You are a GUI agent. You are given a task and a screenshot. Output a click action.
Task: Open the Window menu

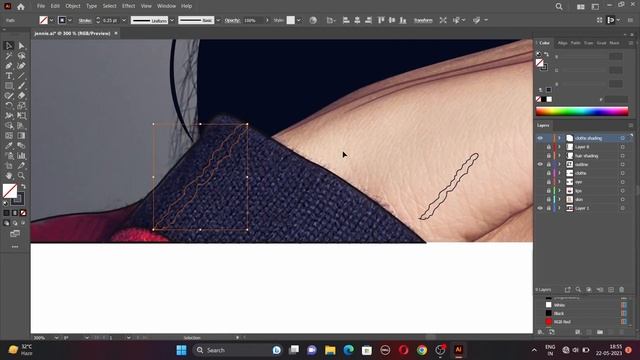tap(167, 6)
